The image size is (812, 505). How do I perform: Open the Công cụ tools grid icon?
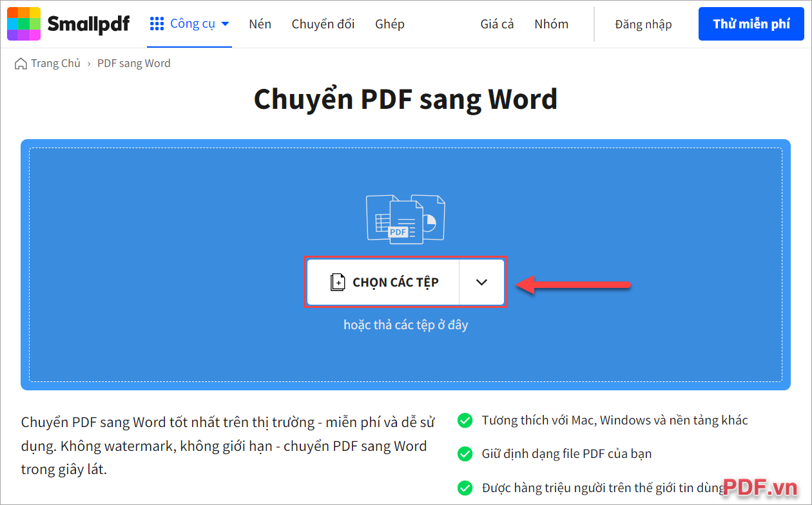pyautogui.click(x=157, y=24)
